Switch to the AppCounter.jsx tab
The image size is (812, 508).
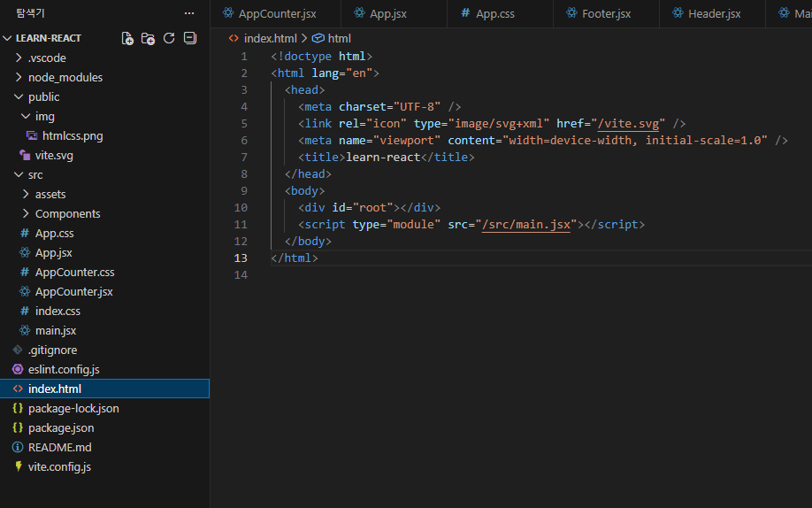[x=276, y=14]
